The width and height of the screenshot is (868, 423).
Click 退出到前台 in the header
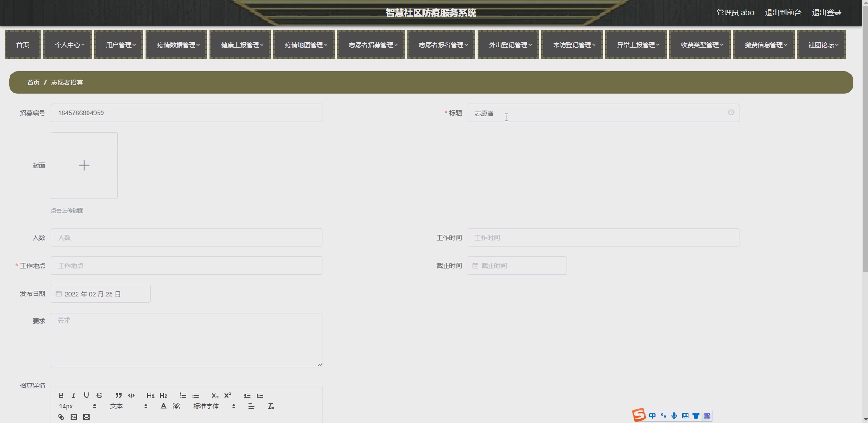pos(783,13)
